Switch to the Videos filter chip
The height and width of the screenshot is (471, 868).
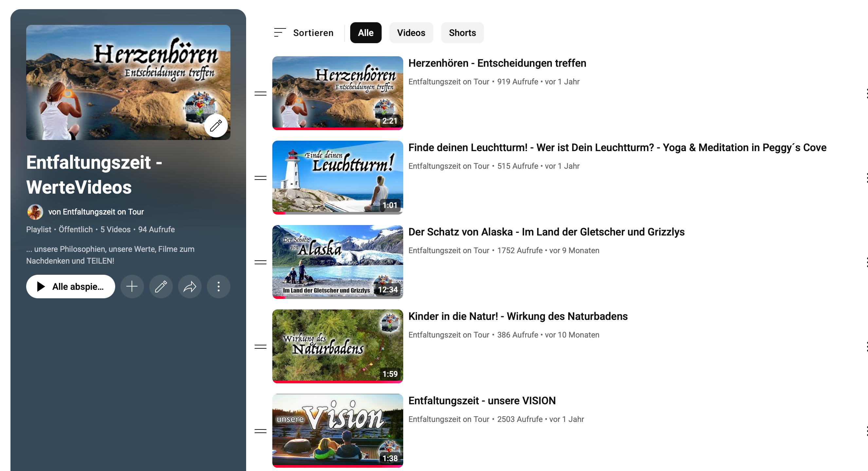(x=411, y=33)
